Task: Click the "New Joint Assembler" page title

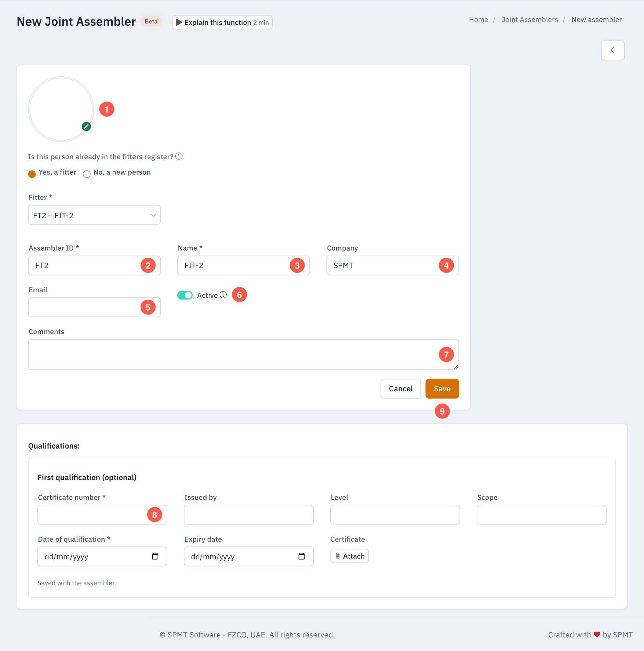Action: pyautogui.click(x=76, y=22)
